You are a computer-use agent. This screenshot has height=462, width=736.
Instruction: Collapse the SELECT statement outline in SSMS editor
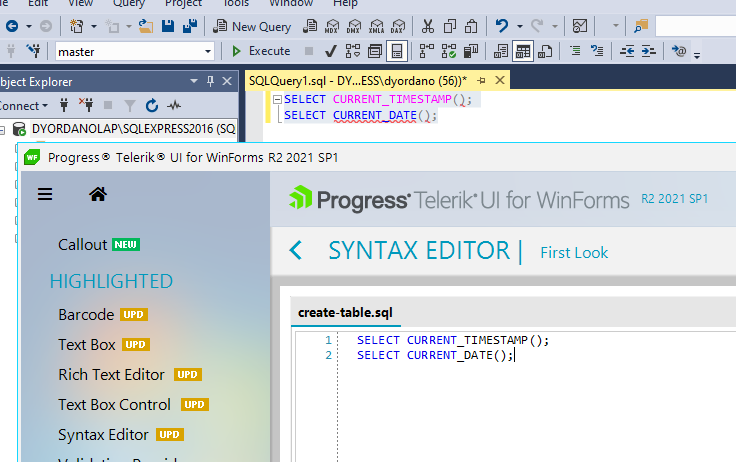(277, 100)
